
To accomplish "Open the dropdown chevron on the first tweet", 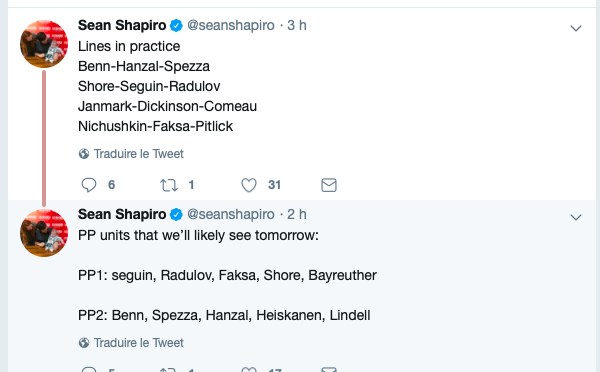I will pyautogui.click(x=576, y=28).
